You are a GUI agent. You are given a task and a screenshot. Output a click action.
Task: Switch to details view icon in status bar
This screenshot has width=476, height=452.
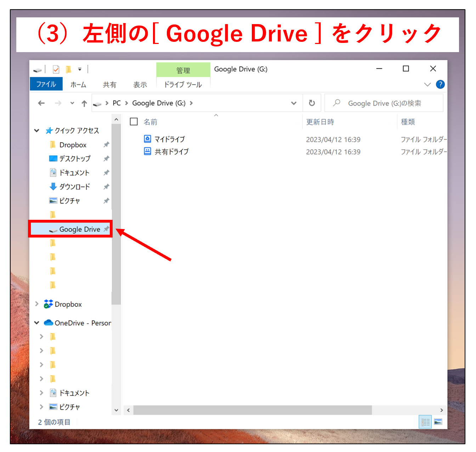click(x=425, y=422)
